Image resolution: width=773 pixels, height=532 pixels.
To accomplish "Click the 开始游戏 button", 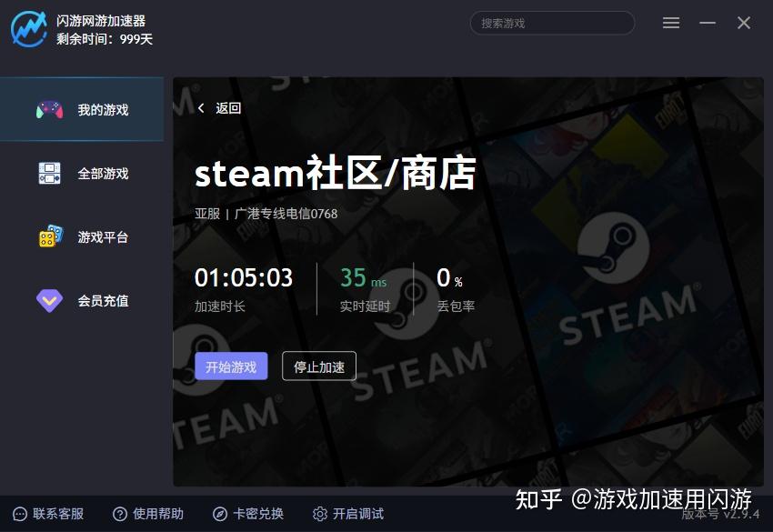I will click(231, 366).
